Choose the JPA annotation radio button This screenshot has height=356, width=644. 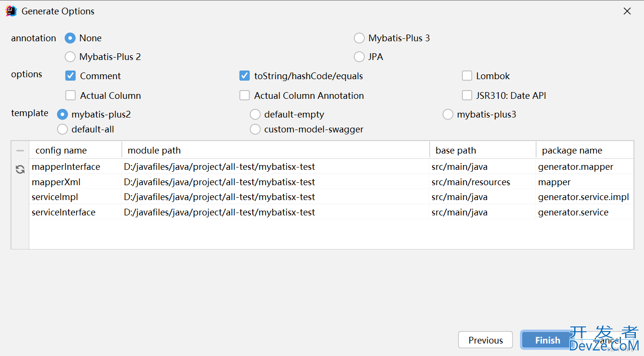[359, 57]
